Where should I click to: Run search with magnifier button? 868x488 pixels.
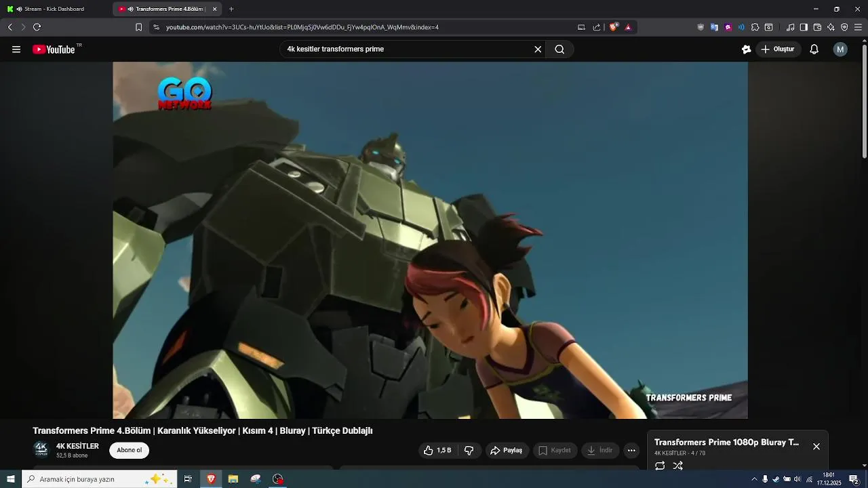coord(559,49)
